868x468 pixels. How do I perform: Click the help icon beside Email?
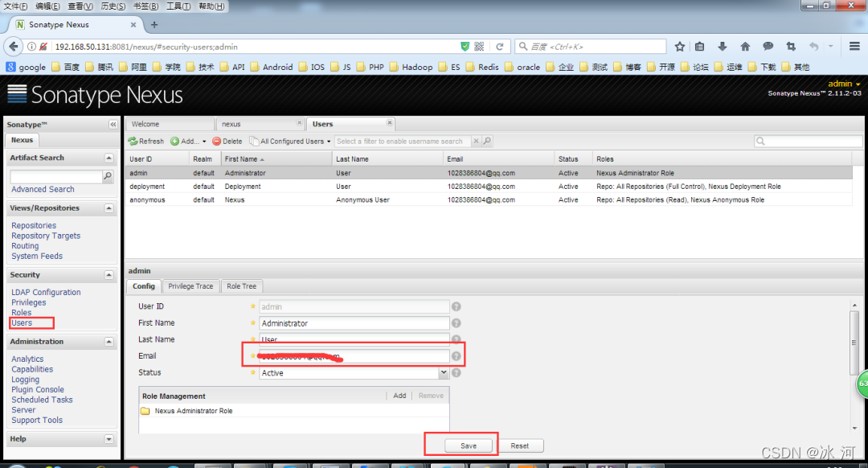coord(457,356)
